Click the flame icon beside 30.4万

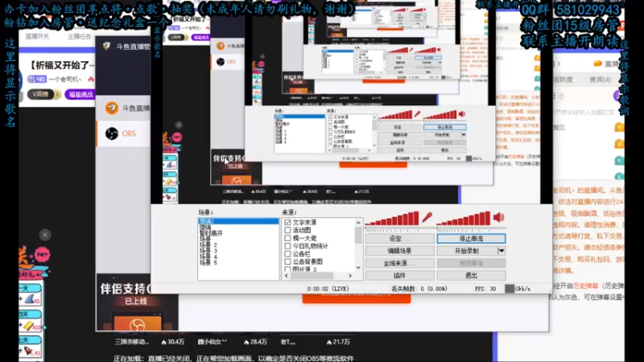(163, 342)
